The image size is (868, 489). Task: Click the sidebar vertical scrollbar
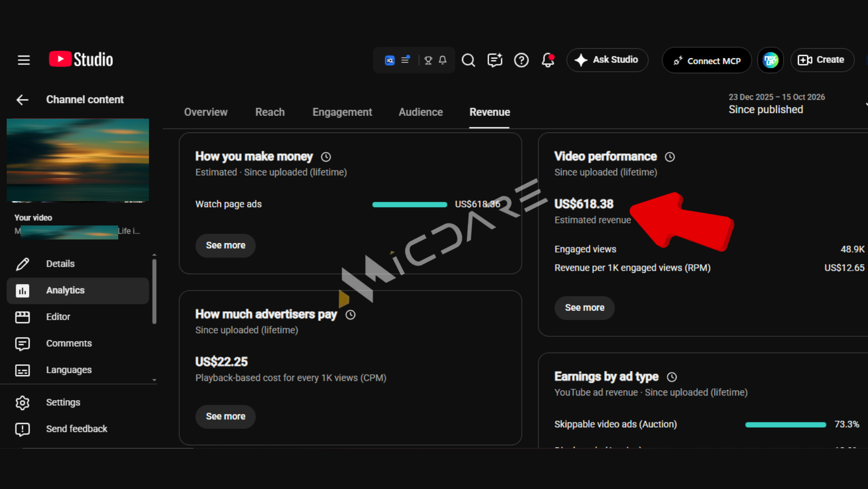click(154, 291)
